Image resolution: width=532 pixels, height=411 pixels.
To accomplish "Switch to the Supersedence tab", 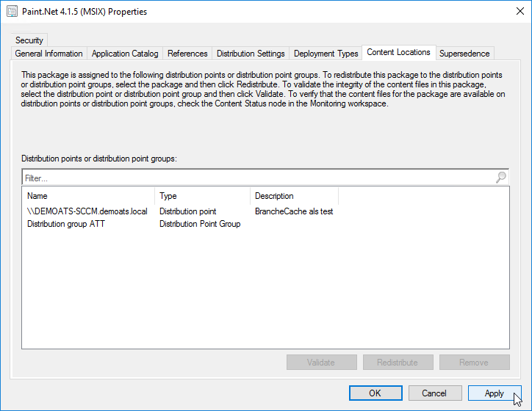I will click(464, 54).
